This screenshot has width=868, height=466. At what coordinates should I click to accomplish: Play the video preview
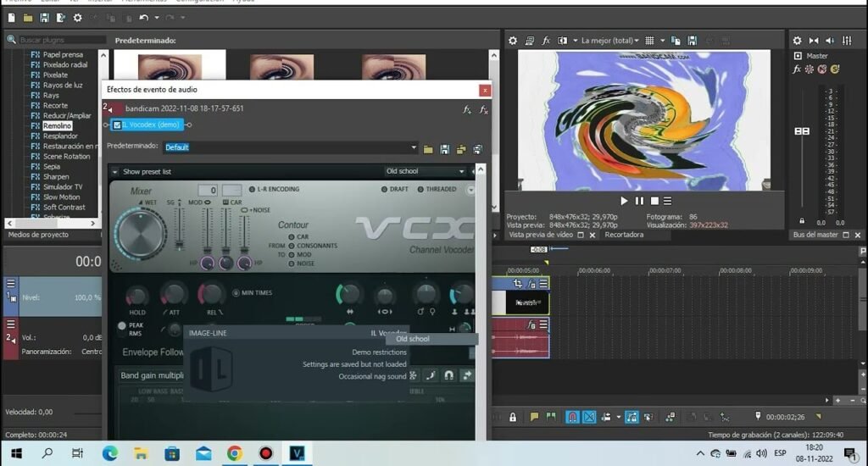624,201
